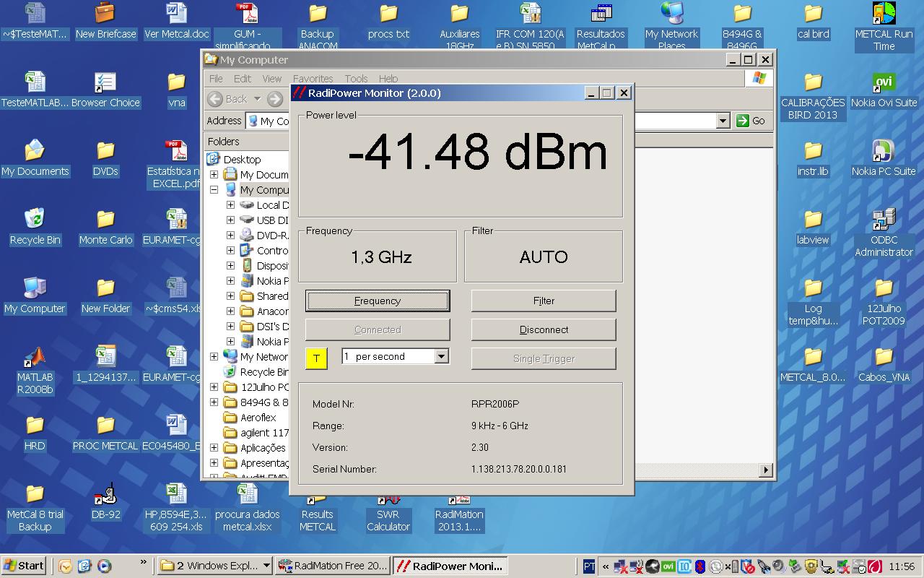Expand the My Network Places tree node
Viewport: 924px width, 578px height.
pyautogui.click(x=214, y=357)
